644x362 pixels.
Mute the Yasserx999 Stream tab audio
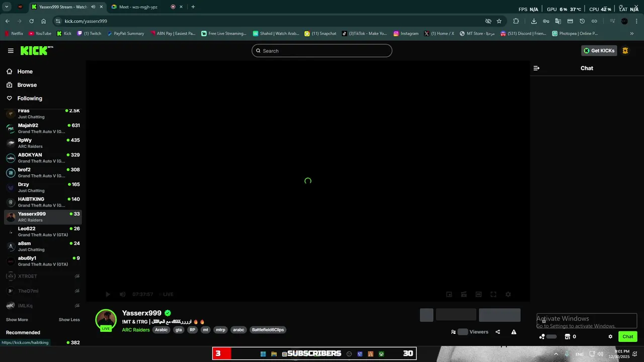coord(93,7)
